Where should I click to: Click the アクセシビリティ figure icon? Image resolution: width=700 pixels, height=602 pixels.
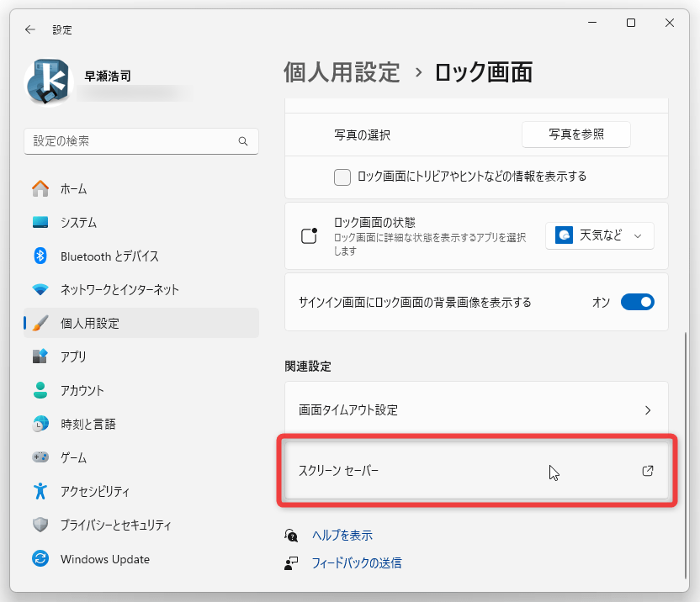point(40,491)
